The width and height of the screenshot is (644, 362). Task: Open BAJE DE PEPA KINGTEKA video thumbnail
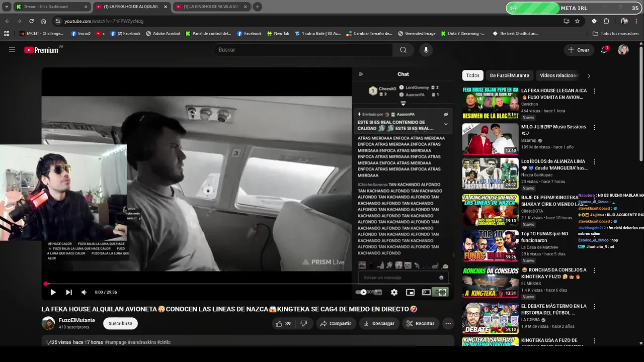[x=490, y=210]
